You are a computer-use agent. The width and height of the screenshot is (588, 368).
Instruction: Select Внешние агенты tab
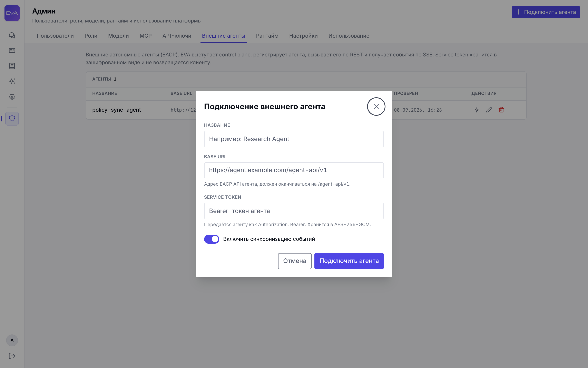pyautogui.click(x=224, y=36)
